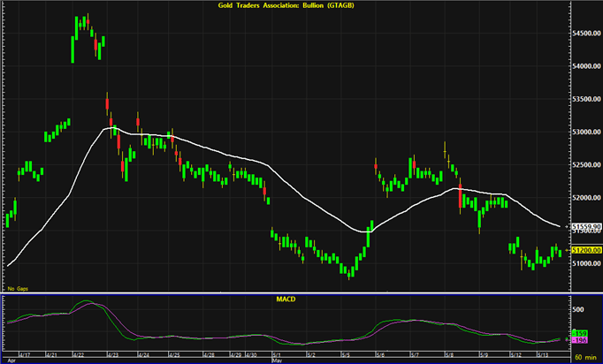This screenshot has height=364, width=603.
Task: Click the May month label
Action: click(276, 360)
